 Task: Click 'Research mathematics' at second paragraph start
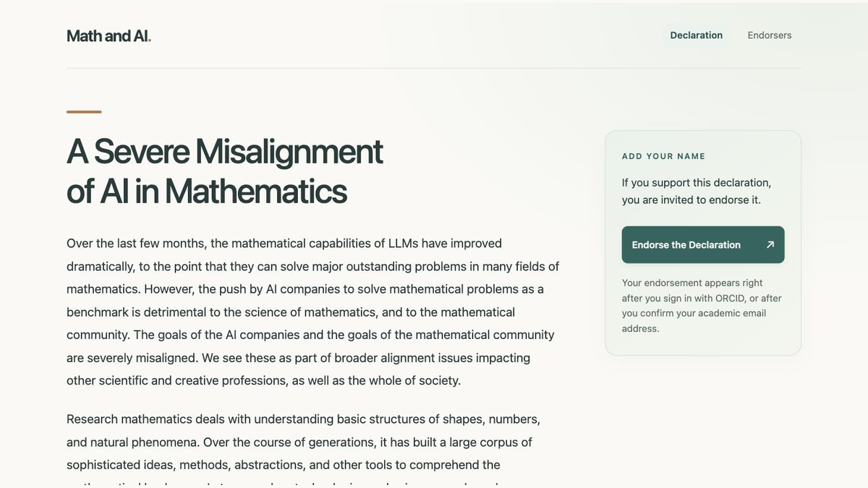[129, 419]
